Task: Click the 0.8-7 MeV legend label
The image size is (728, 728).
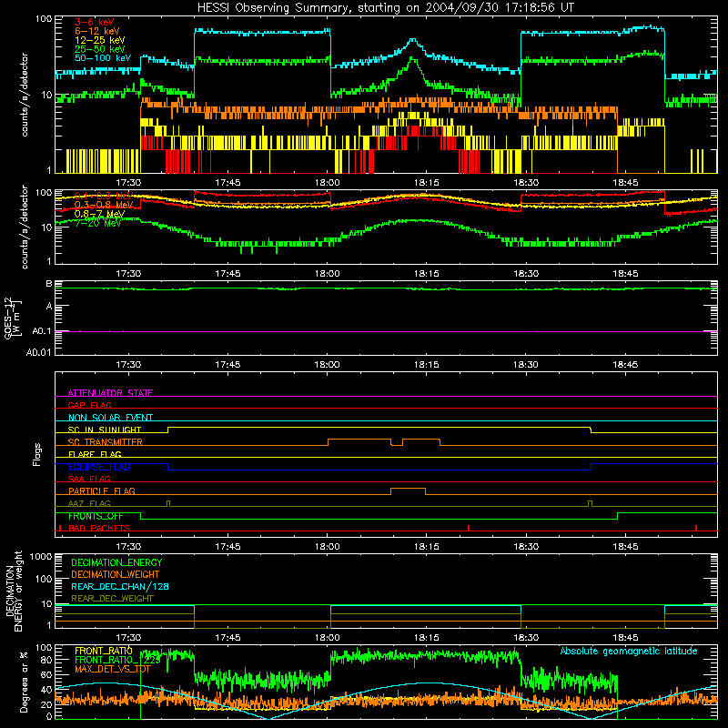Action: click(x=99, y=214)
